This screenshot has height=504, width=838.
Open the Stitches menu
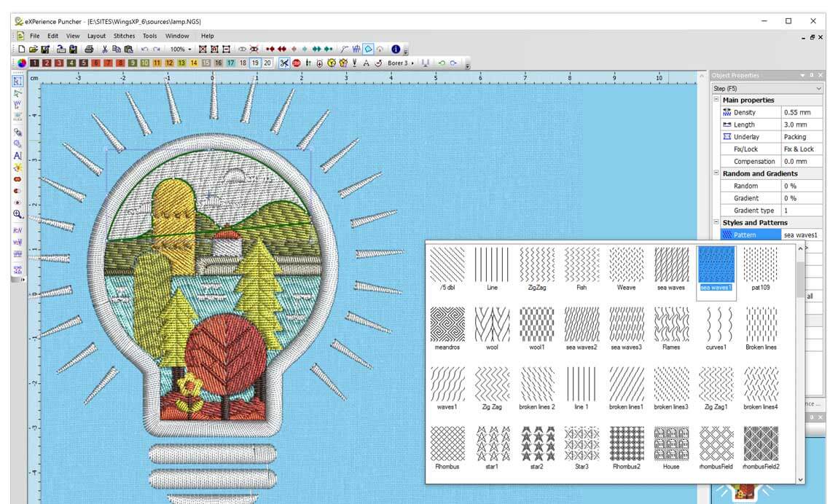pyautogui.click(x=124, y=35)
